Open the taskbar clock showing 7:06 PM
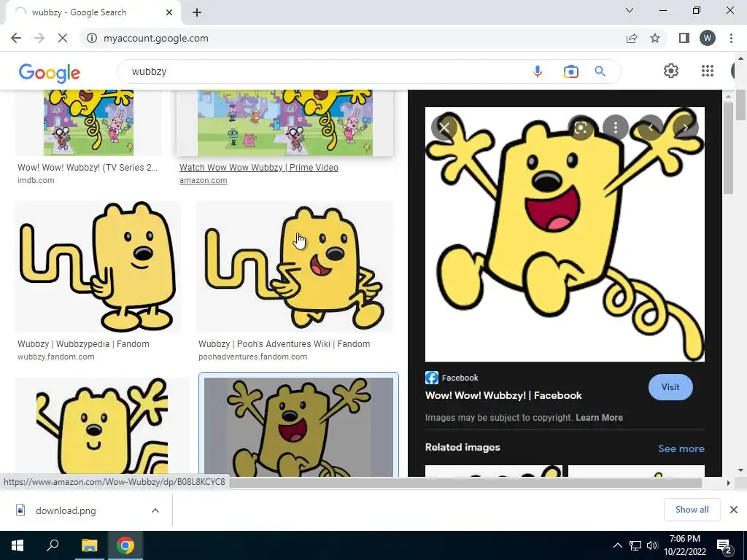This screenshot has width=747, height=560. [684, 545]
